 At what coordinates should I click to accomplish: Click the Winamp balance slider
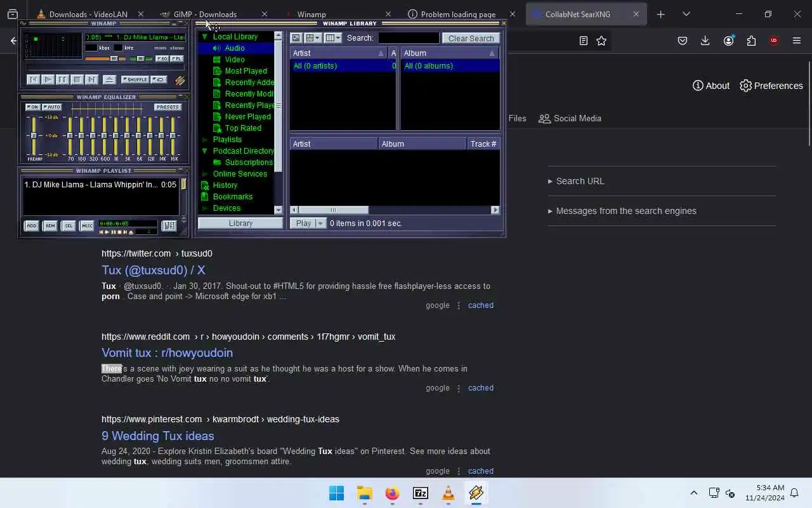pos(141,58)
